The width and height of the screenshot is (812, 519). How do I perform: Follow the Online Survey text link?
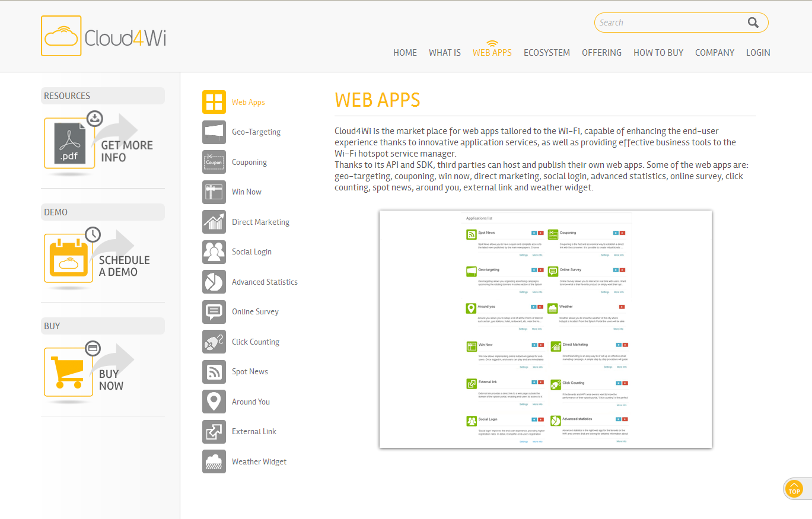click(256, 311)
